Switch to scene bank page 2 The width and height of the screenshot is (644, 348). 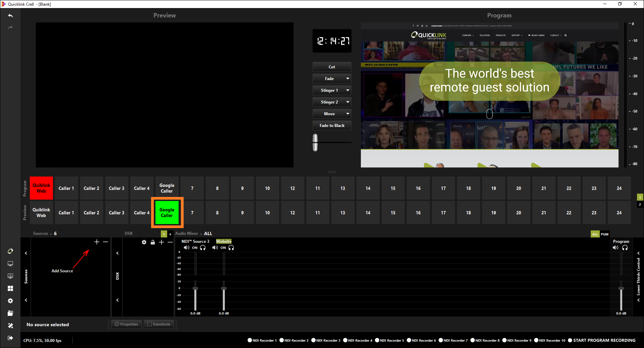click(x=640, y=204)
